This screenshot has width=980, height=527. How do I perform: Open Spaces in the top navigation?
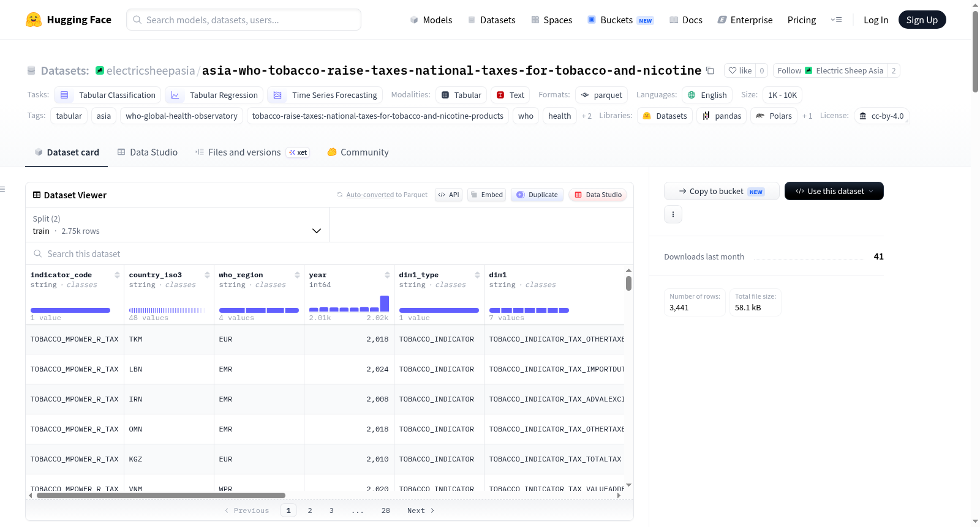(552, 20)
